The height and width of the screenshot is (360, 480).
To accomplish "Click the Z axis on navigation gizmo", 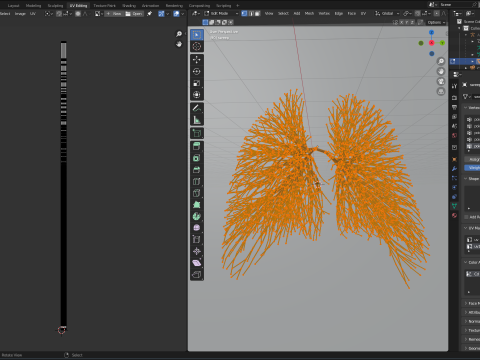I will [x=431, y=32].
